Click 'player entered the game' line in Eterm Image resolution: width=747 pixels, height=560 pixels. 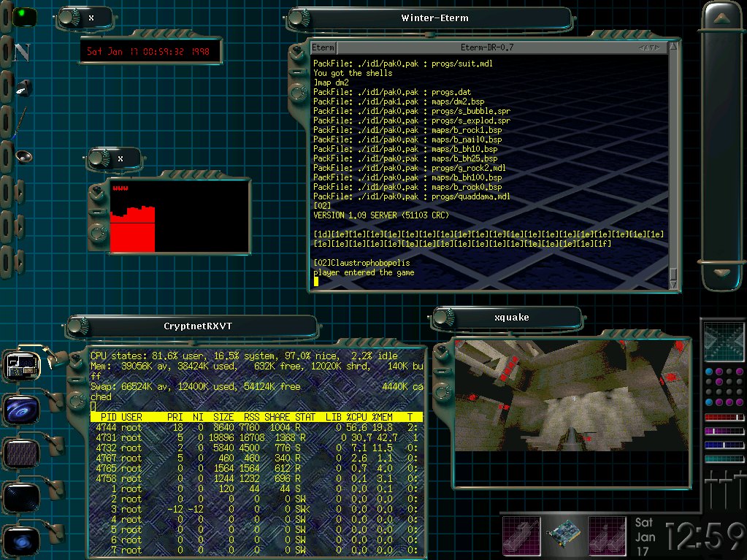(364, 272)
